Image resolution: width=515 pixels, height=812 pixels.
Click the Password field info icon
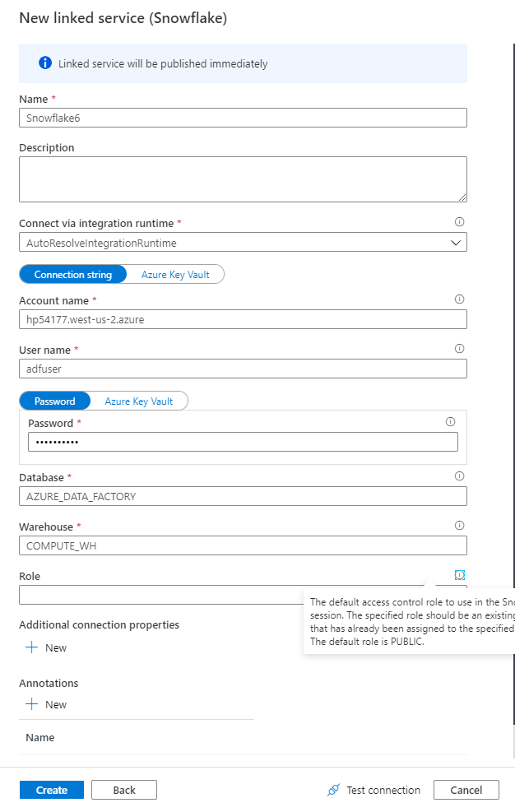coord(450,422)
